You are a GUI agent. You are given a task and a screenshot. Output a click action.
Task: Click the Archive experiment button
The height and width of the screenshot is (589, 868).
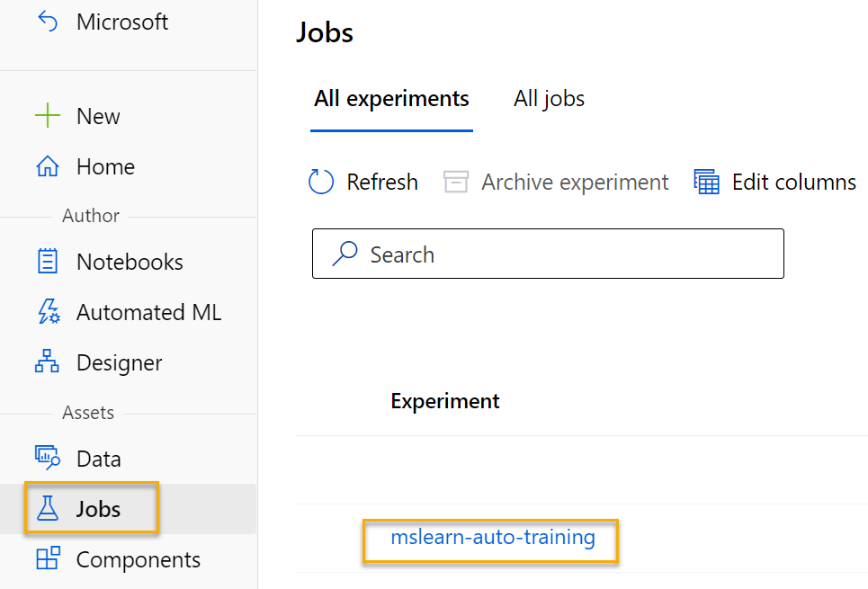tap(556, 182)
